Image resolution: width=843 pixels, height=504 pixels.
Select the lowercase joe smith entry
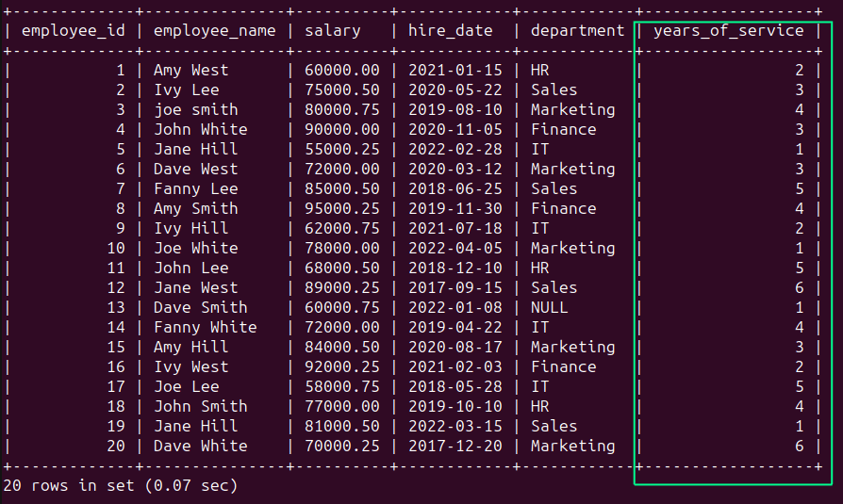click(x=195, y=109)
